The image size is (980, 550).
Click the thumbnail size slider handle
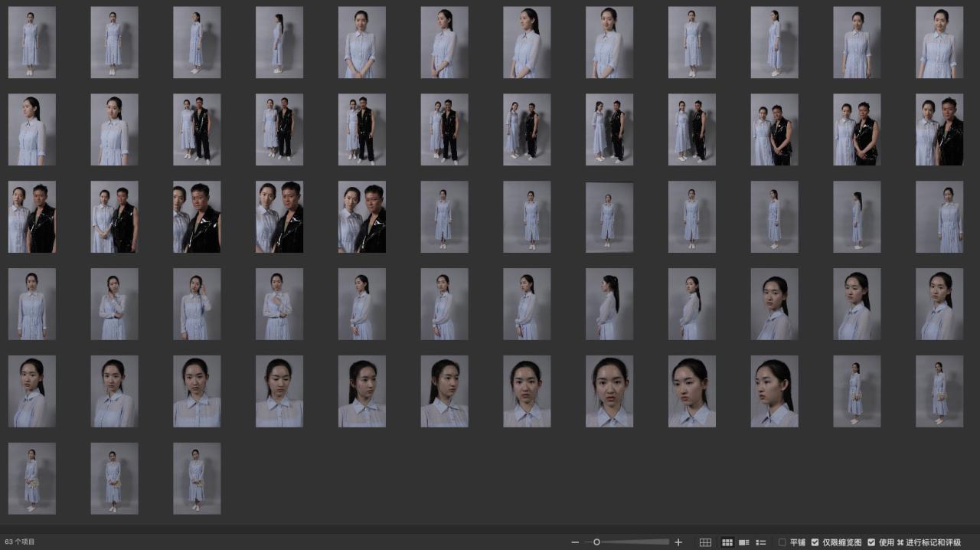coord(596,542)
